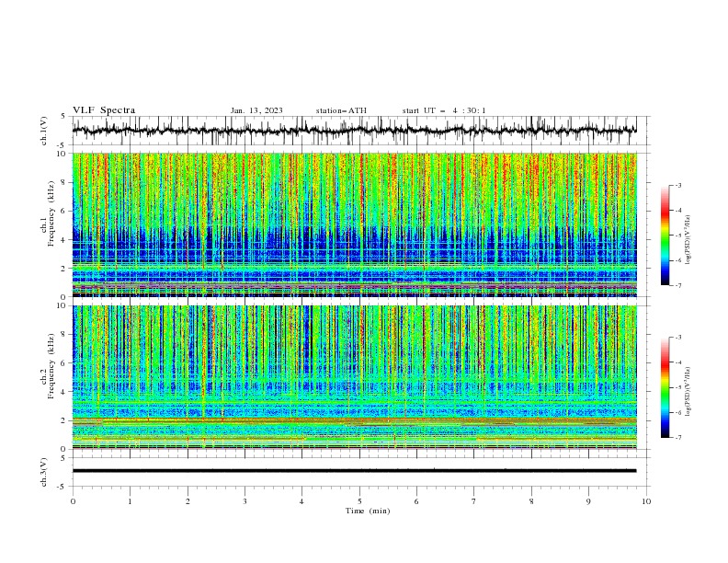Click the "station=ATH" label
The image size is (728, 563).
[x=341, y=110]
